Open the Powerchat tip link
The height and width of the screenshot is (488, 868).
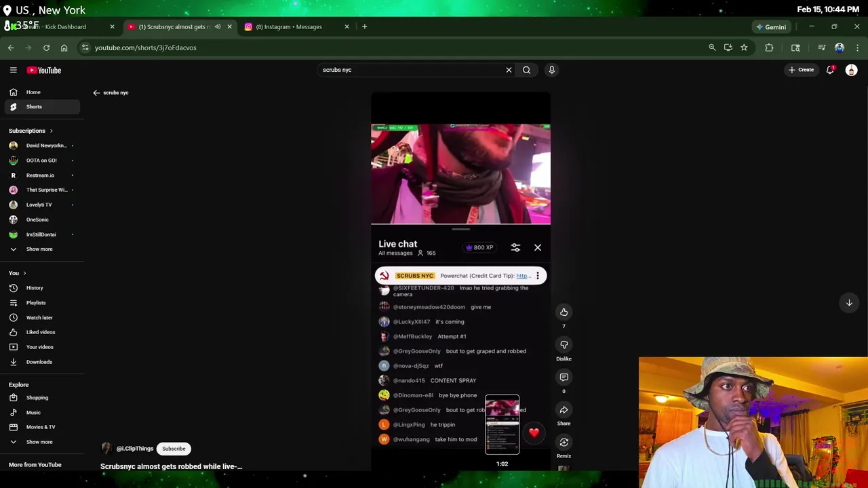point(523,276)
